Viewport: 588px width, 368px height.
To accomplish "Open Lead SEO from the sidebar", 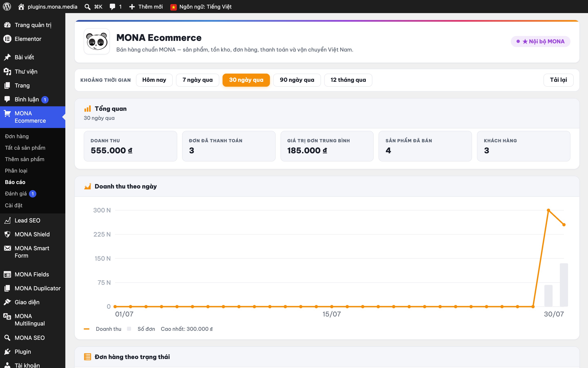I will (x=27, y=221).
